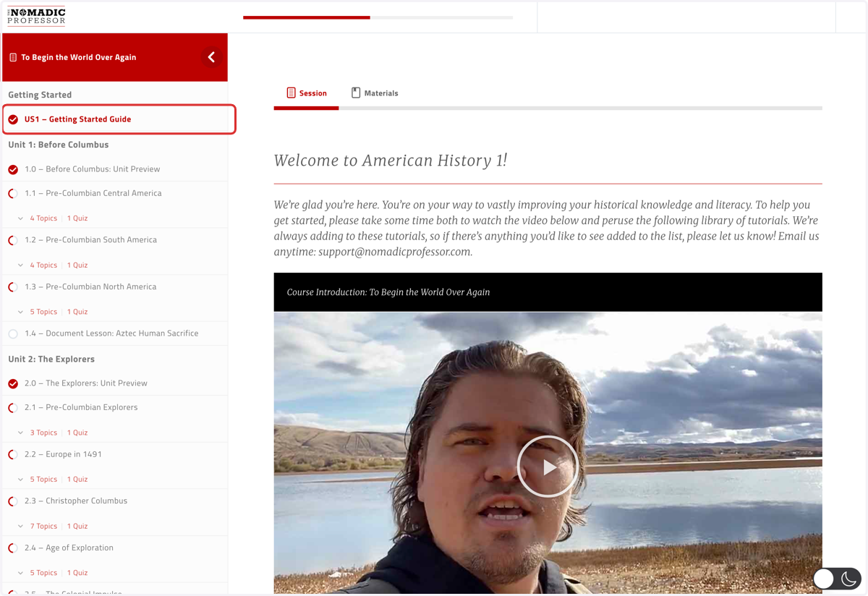Click the US1 Getting Started Guide checkmark
The width and height of the screenshot is (868, 596).
[13, 119]
